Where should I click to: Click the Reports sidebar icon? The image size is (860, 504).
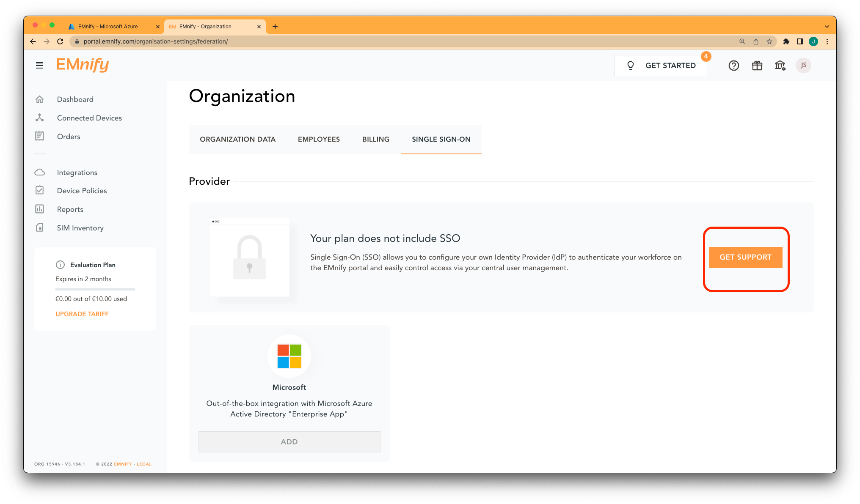click(x=40, y=209)
